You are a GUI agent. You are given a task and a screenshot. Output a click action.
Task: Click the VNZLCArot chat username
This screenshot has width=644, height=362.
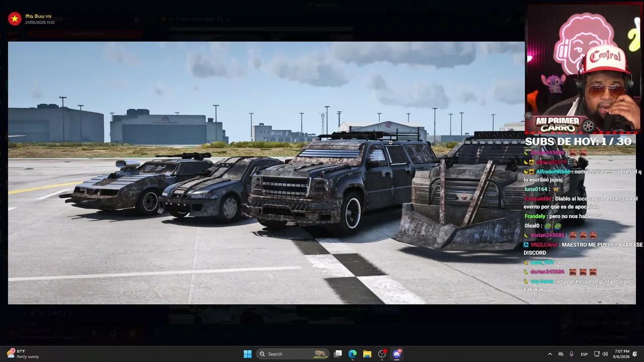click(544, 245)
